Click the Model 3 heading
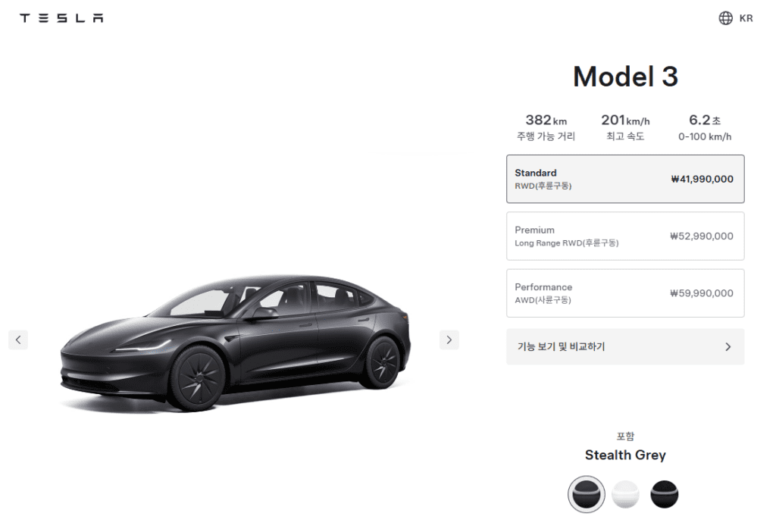 click(625, 77)
